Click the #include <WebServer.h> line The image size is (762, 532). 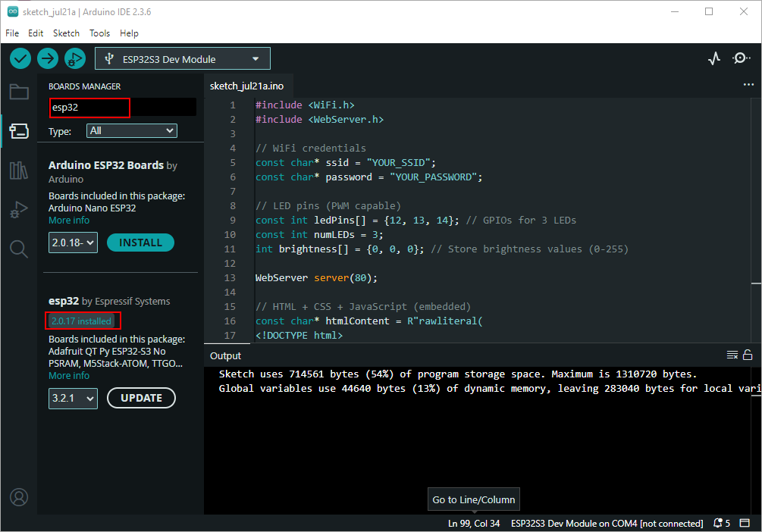(319, 120)
